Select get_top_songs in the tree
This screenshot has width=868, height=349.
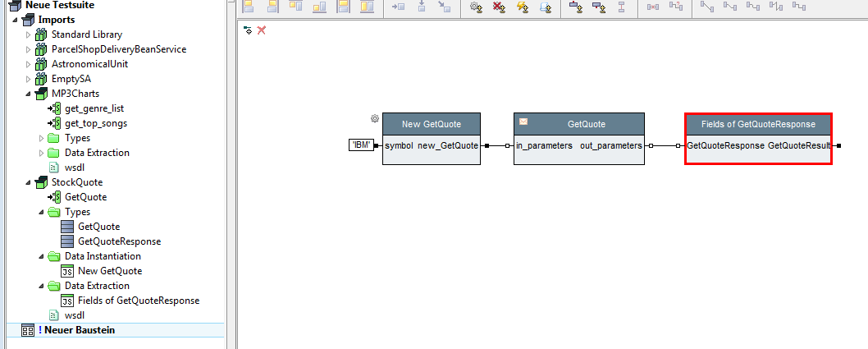95,123
